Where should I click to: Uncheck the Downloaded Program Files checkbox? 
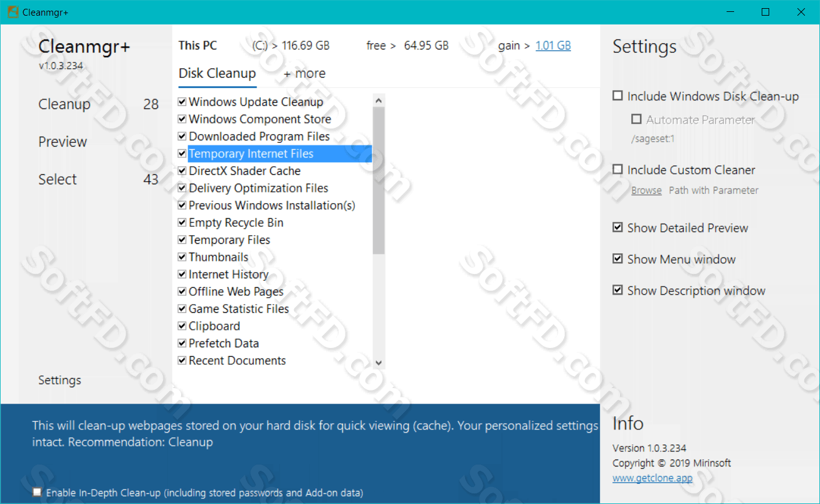[x=182, y=136]
